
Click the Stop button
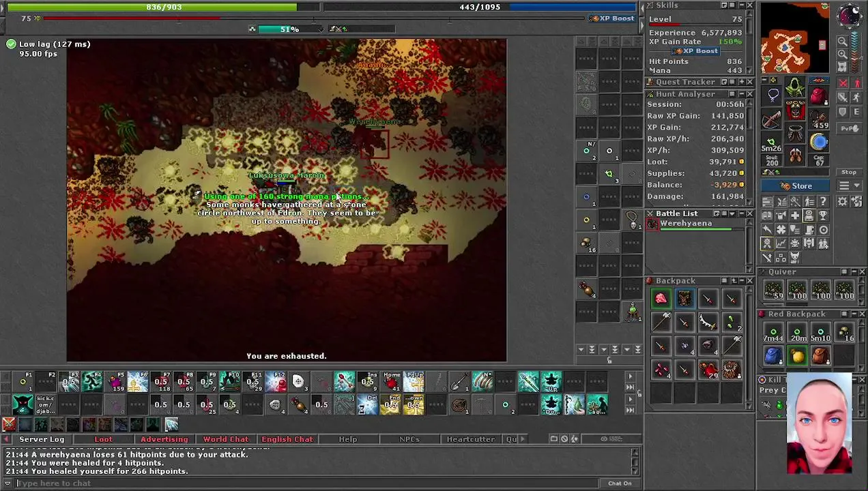pyautogui.click(x=849, y=172)
